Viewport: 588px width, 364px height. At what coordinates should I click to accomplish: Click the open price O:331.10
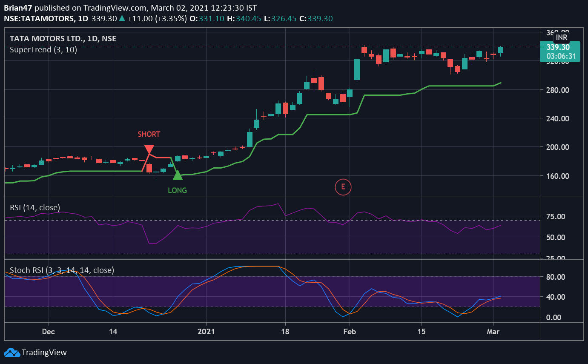(207, 19)
